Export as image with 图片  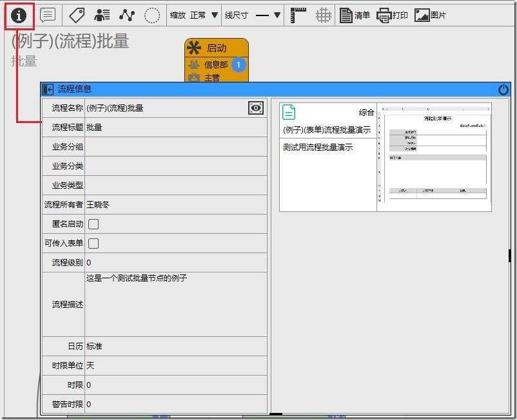coord(430,15)
